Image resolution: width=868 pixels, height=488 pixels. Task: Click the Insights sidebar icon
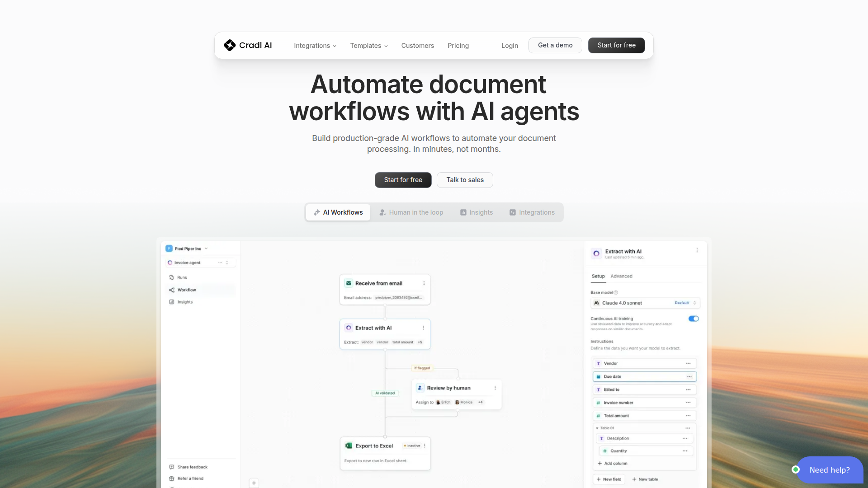pyautogui.click(x=172, y=302)
